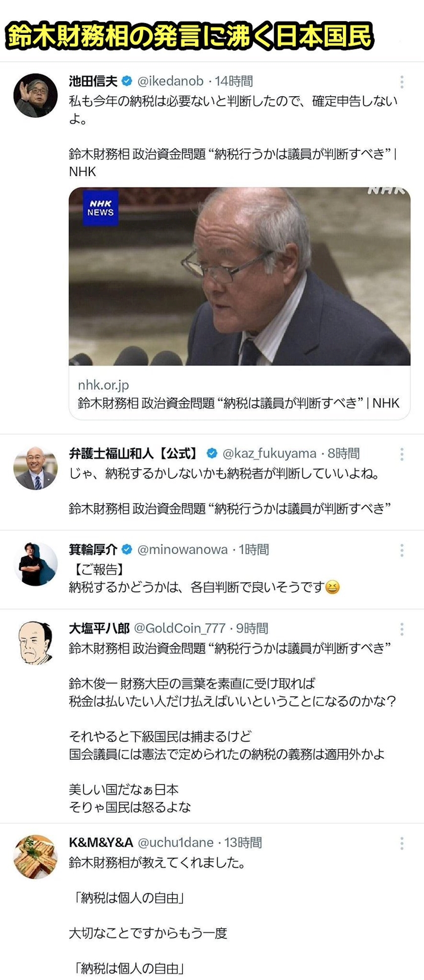Click 箕輪厚介's verified badge
This screenshot has width=424, height=980.
pyautogui.click(x=127, y=549)
